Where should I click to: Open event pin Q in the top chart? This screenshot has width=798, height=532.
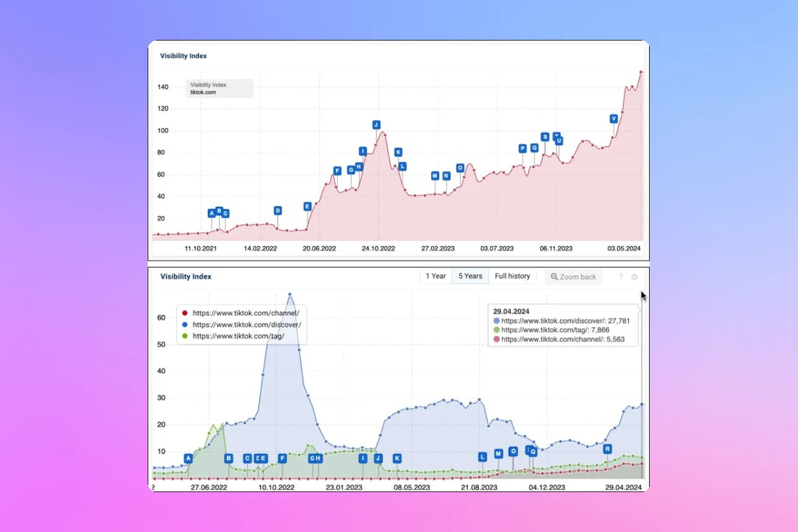(535, 148)
